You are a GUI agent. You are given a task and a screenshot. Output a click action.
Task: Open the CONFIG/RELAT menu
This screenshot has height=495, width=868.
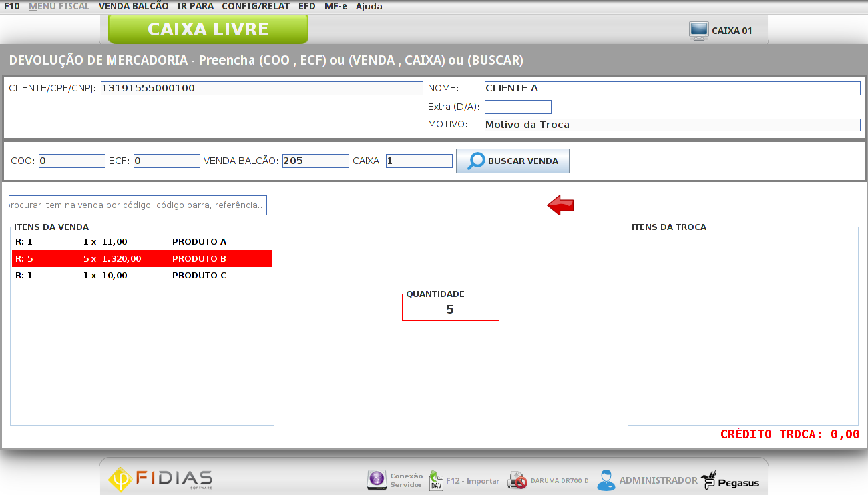pyautogui.click(x=256, y=6)
